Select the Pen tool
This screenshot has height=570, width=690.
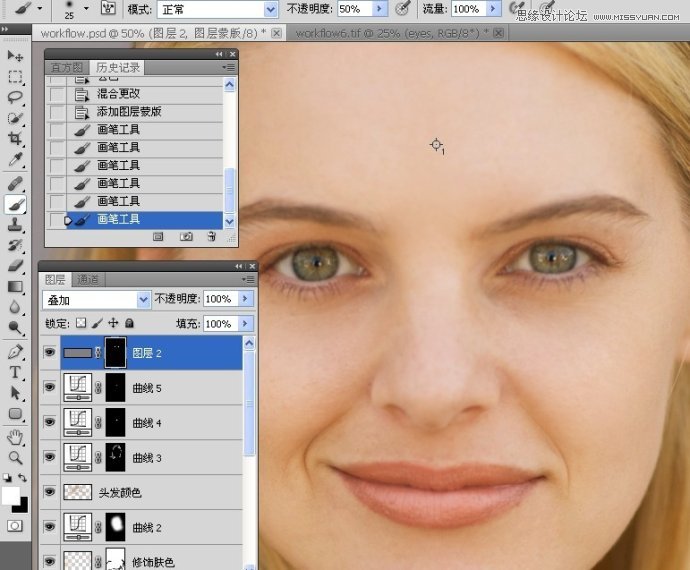15,352
